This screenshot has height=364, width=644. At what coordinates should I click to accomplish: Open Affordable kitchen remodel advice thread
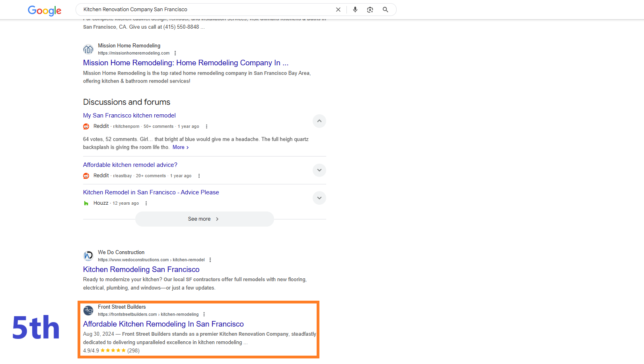pos(130,165)
